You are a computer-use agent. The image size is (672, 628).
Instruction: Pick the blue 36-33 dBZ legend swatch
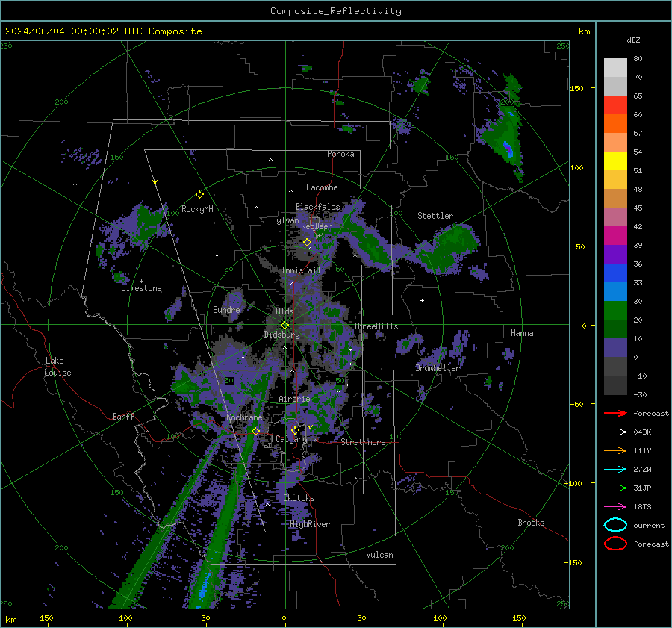pyautogui.click(x=615, y=273)
